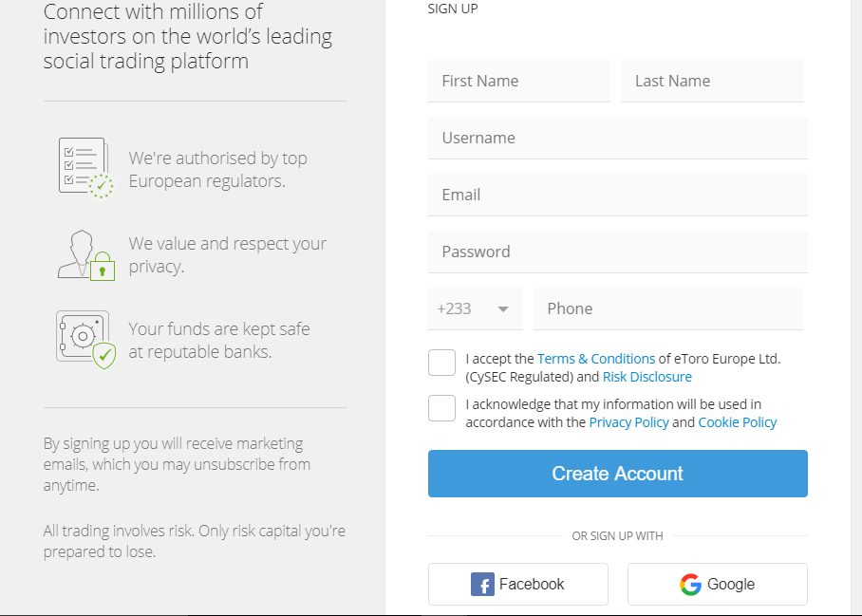
Task: Click the Facebook logo icon
Action: [x=482, y=585]
